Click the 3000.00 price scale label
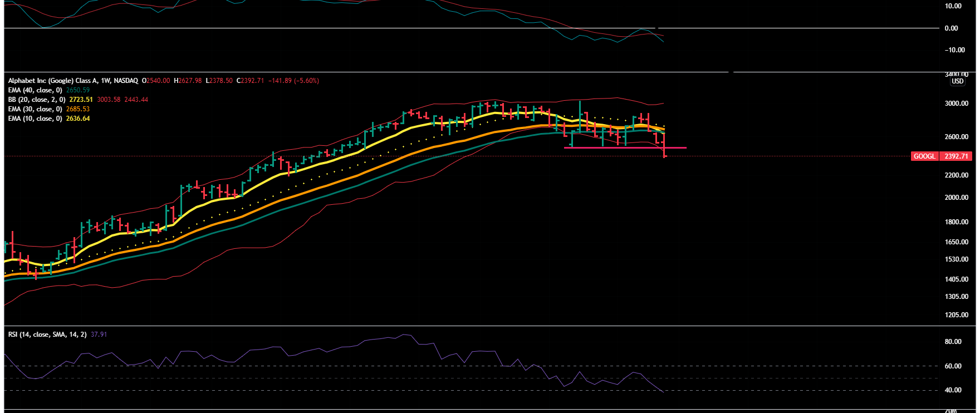Viewport: 980px width, 413px height. [x=956, y=104]
